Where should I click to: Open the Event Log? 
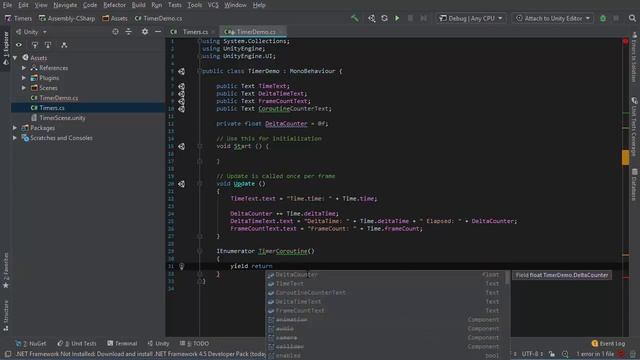(608, 343)
